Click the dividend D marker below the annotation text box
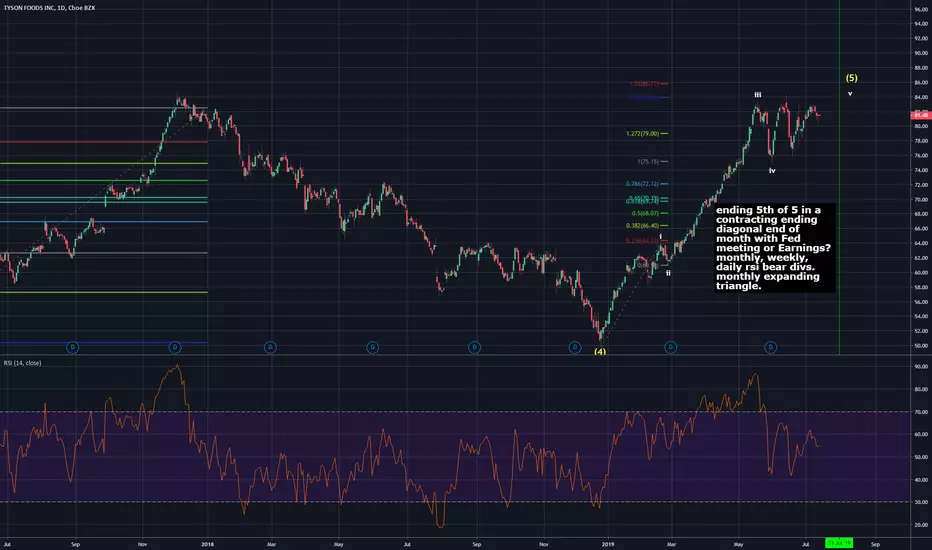932x550 pixels. click(770, 347)
